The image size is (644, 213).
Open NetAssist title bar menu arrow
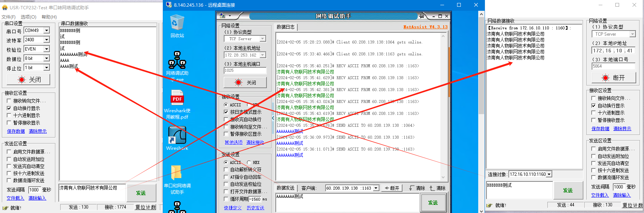(230, 16)
